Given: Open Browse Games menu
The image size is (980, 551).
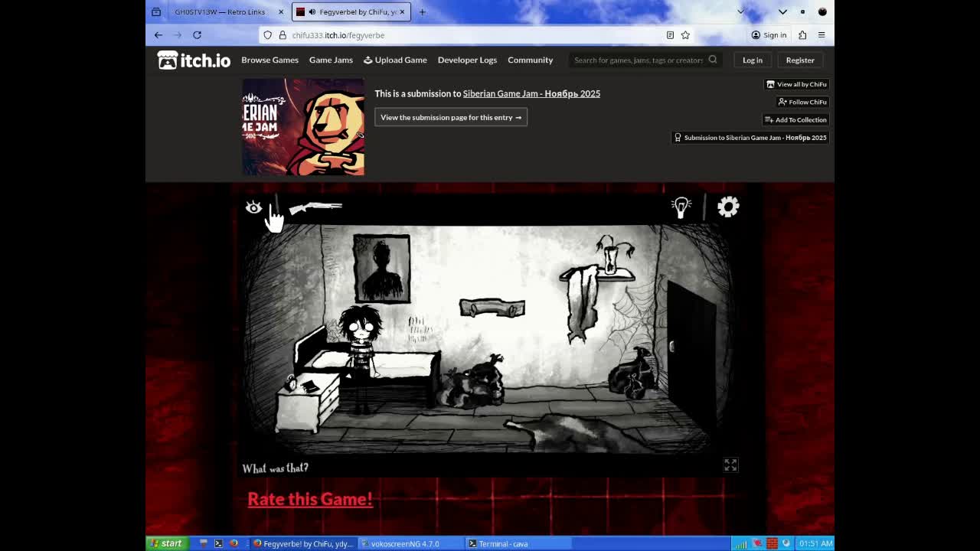Looking at the screenshot, I should [x=269, y=60].
